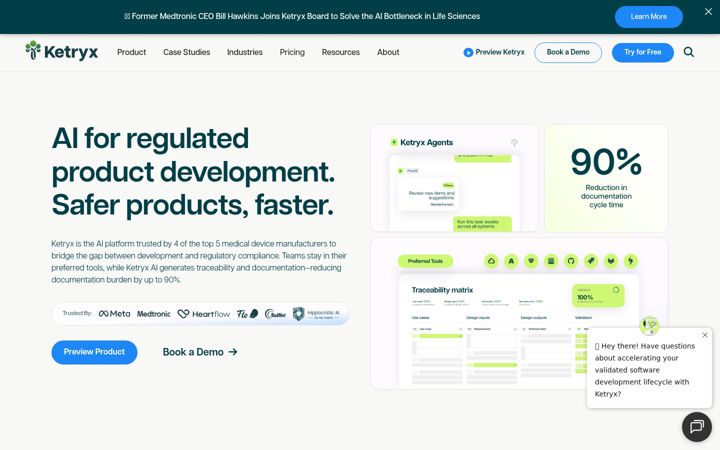Viewport: 720px width, 450px height.
Task: Go to the Pricing page
Action: point(292,52)
